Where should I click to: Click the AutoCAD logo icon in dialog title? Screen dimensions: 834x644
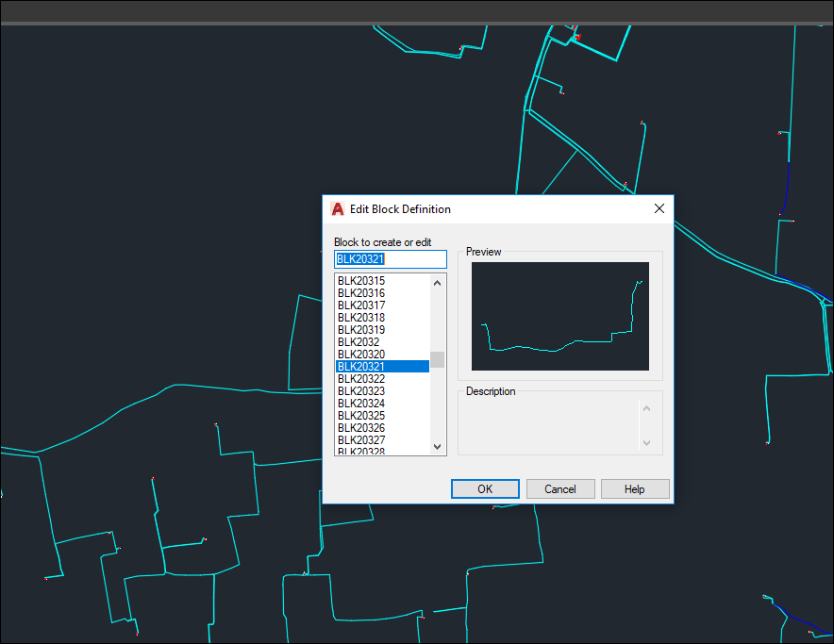pos(337,209)
